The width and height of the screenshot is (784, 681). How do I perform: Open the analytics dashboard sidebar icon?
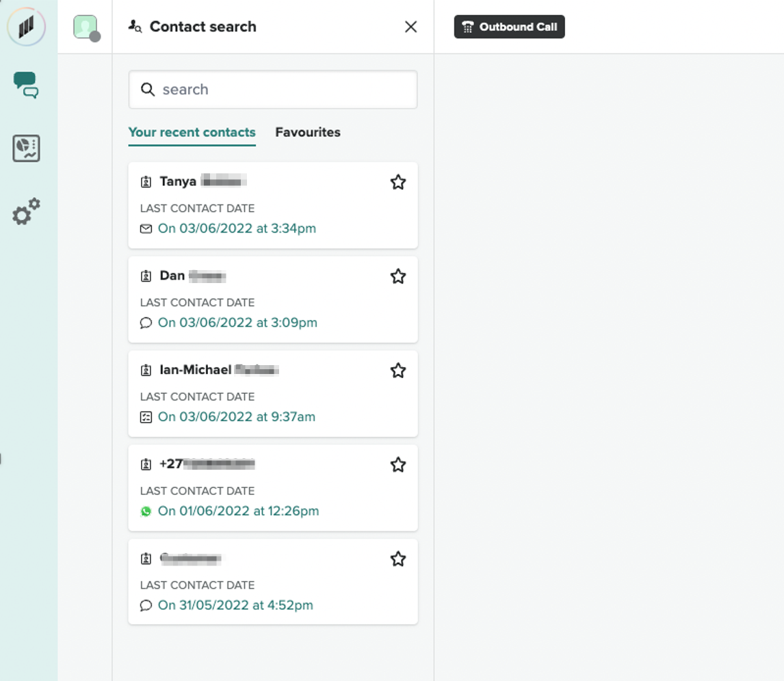(x=26, y=148)
